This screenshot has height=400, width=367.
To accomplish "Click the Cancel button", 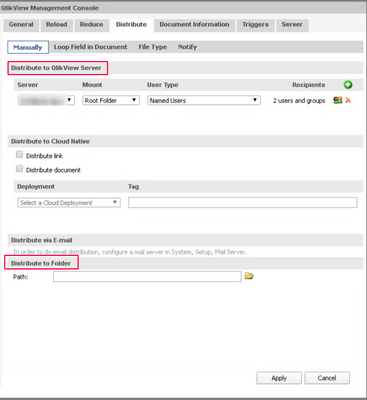I will [327, 378].
